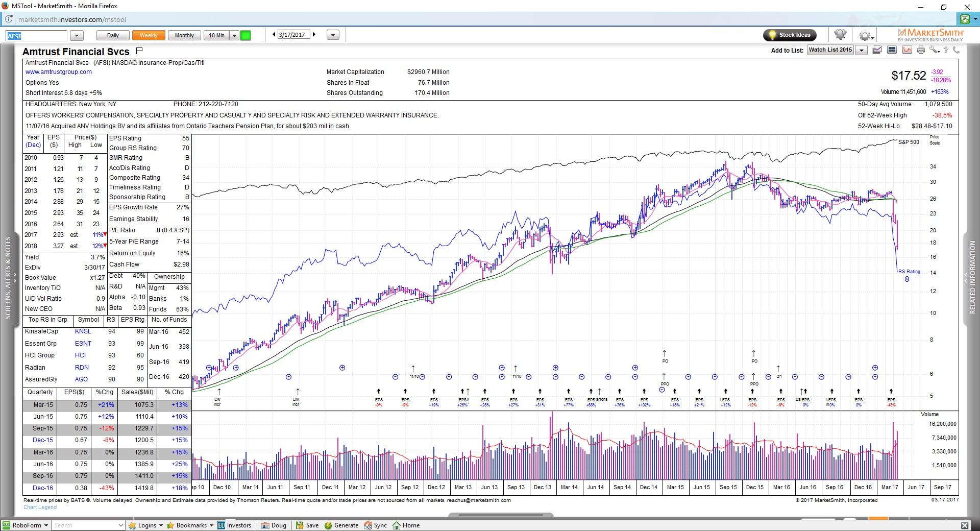Open the Chart Legend link

click(x=40, y=507)
